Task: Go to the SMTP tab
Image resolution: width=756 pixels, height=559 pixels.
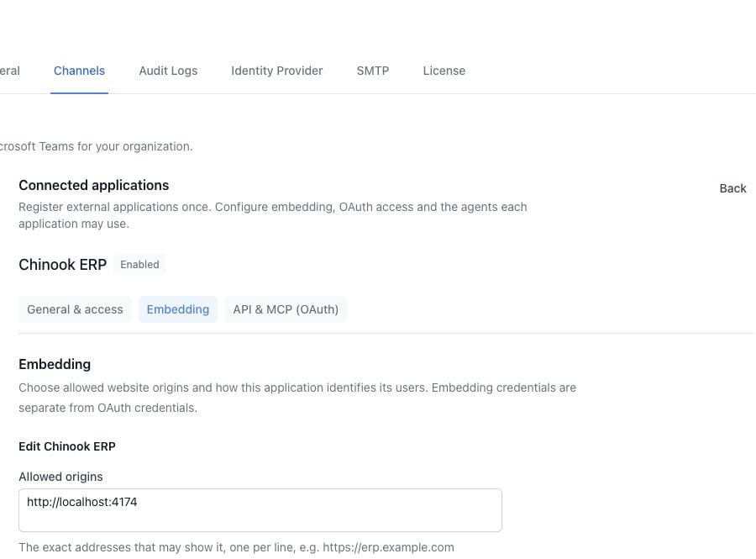Action: [x=373, y=71]
